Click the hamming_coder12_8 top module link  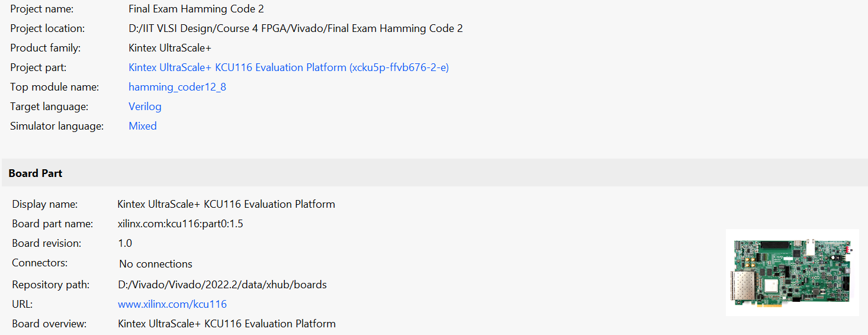(x=177, y=87)
